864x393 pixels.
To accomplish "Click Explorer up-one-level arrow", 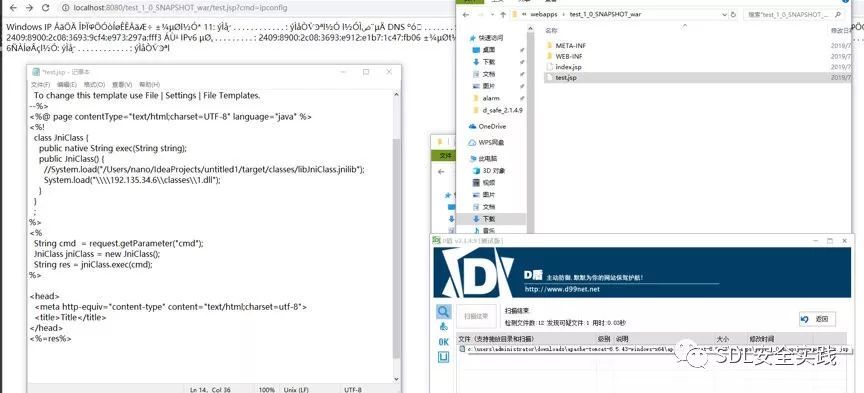I will click(x=503, y=14).
